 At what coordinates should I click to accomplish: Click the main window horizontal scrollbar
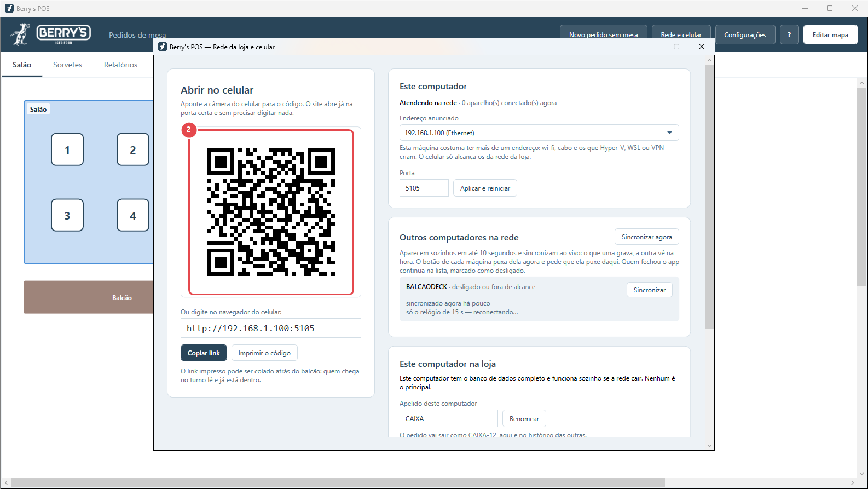point(338,482)
